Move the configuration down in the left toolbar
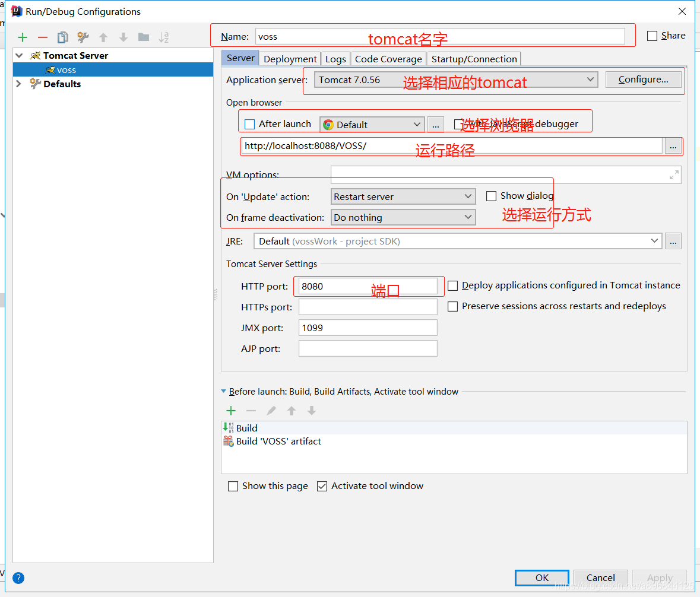700x597 pixels. pos(123,37)
